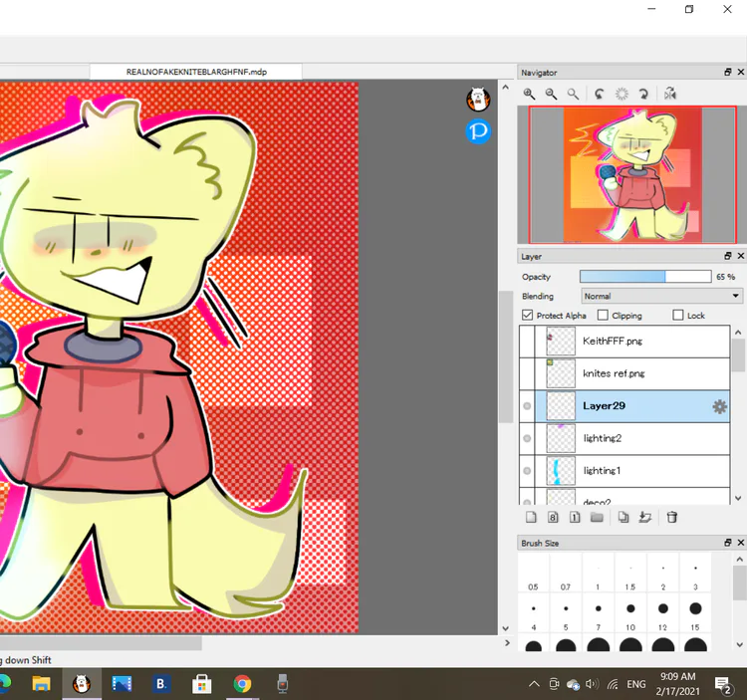Hide the deco2 layer
This screenshot has width=747, height=700.
527,502
